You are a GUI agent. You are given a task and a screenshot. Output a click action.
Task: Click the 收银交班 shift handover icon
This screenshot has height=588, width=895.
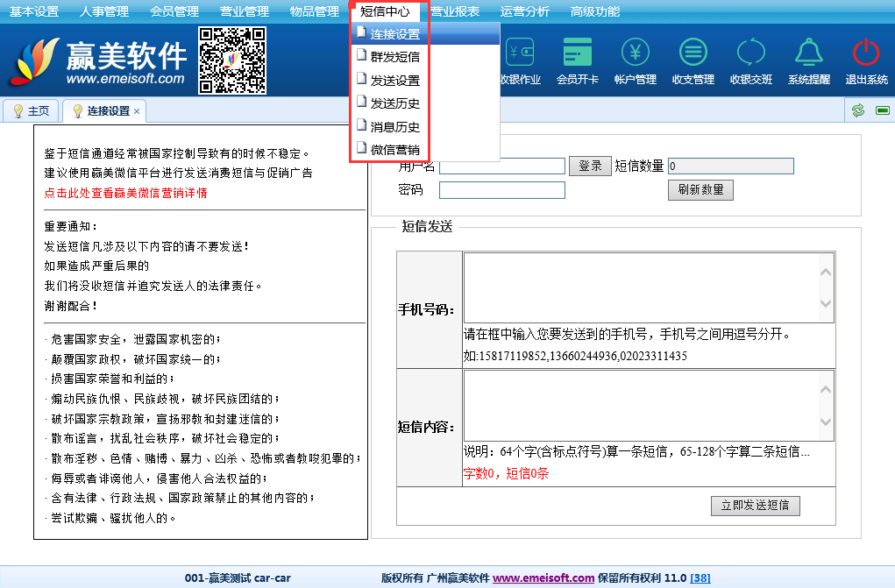point(751,53)
